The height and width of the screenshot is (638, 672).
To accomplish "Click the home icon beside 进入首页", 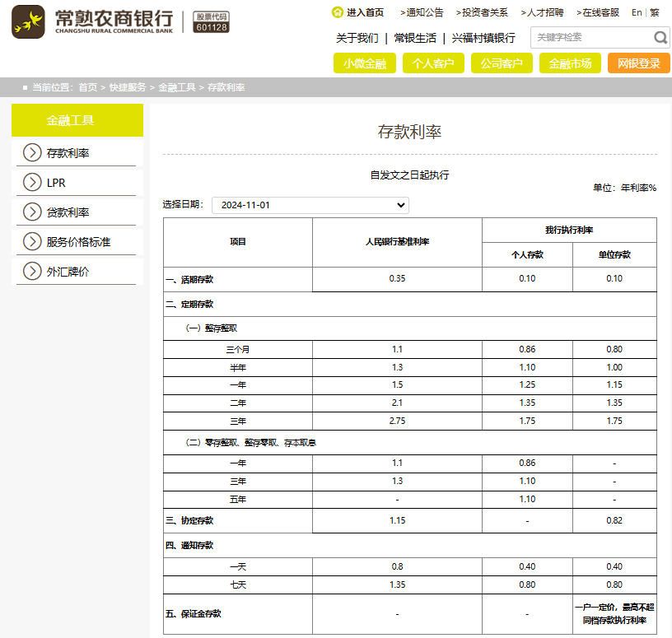I will click(x=337, y=12).
